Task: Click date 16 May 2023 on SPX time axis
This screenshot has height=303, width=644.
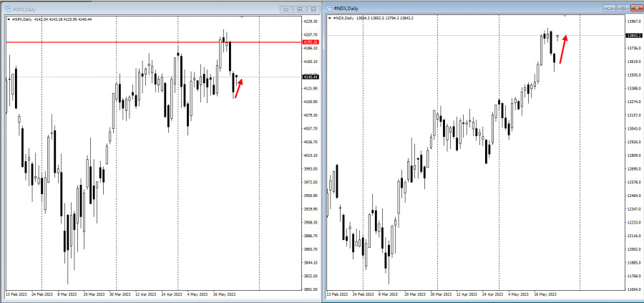Action: pyautogui.click(x=223, y=295)
